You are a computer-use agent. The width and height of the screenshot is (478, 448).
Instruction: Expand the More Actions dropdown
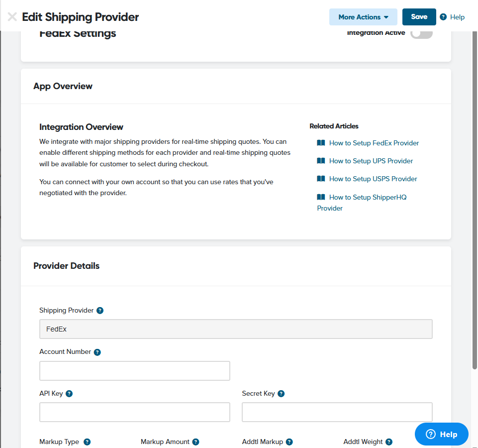point(363,17)
